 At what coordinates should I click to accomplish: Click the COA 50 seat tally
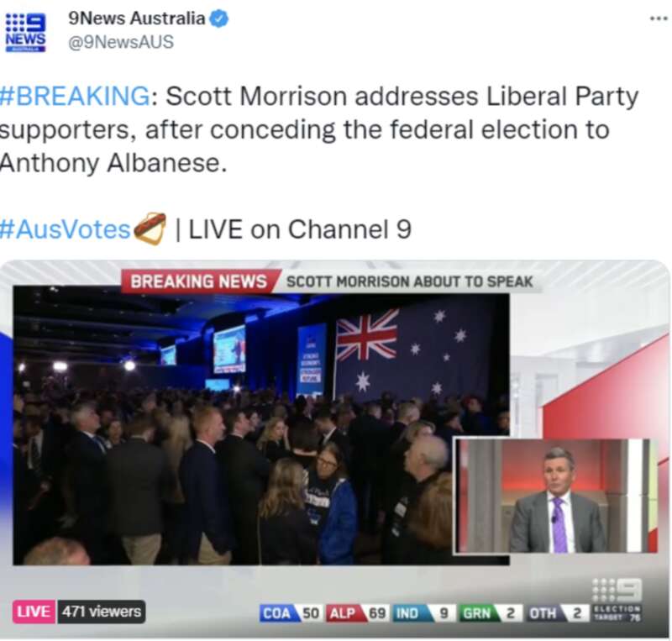pos(290,613)
